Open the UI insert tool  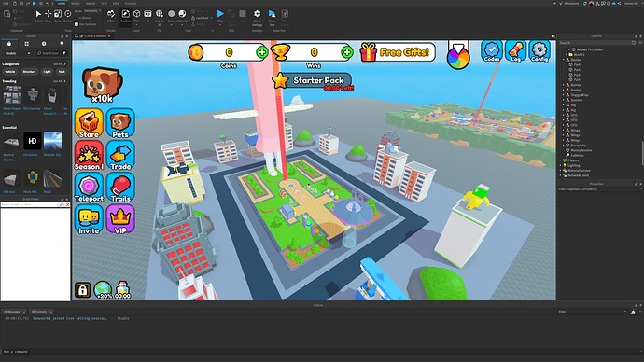147,16
